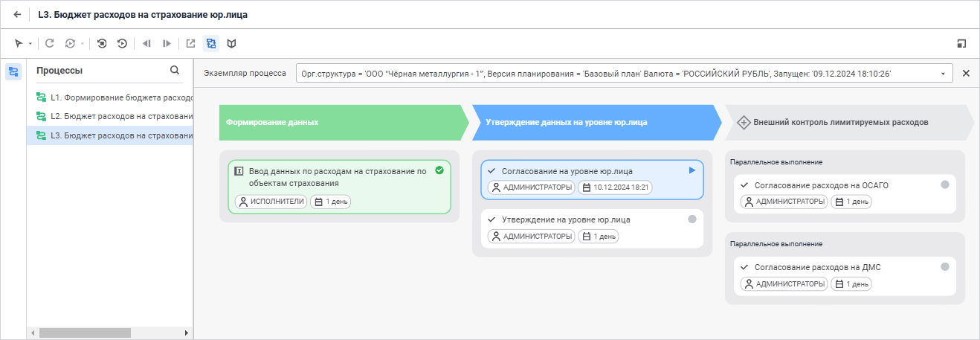The width and height of the screenshot is (980, 340).
Task: Open the auto-refresh dropdown arrow
Action: (83, 44)
